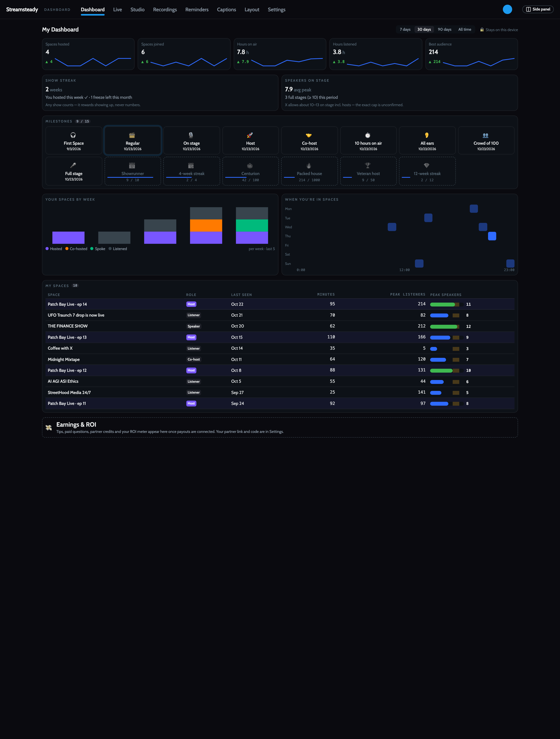Click the Earnings & ROI money icon

[x=49, y=428]
